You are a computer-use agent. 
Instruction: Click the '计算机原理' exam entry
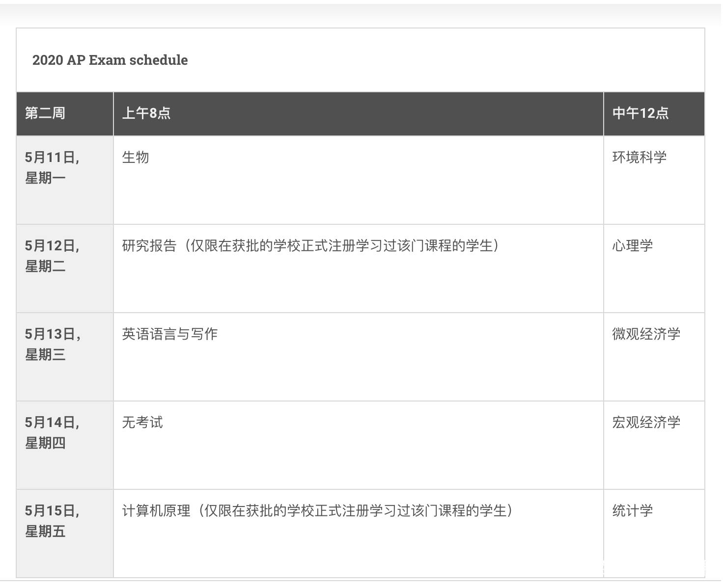click(156, 511)
